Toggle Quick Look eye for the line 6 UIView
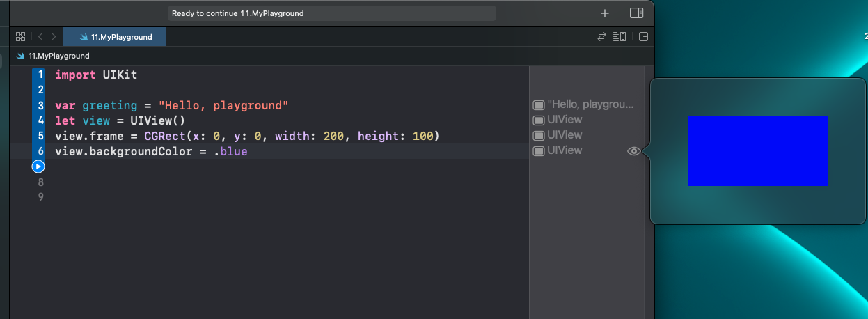The width and height of the screenshot is (868, 319). (633, 150)
